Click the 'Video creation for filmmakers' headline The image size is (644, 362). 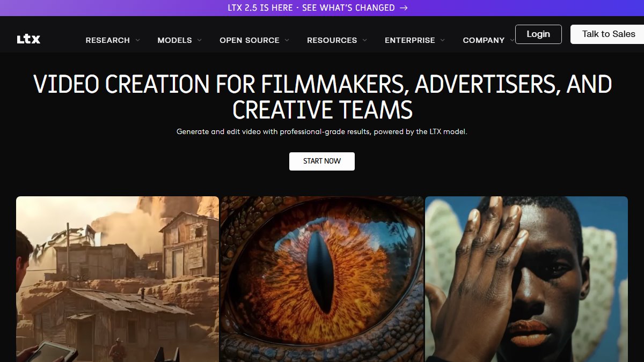click(x=322, y=97)
